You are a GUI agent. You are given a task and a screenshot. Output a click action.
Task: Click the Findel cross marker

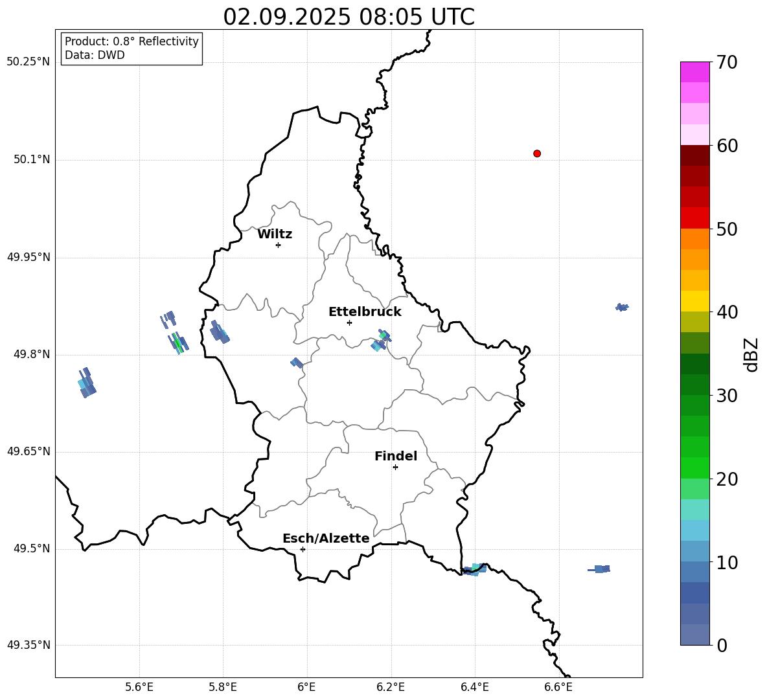point(396,468)
